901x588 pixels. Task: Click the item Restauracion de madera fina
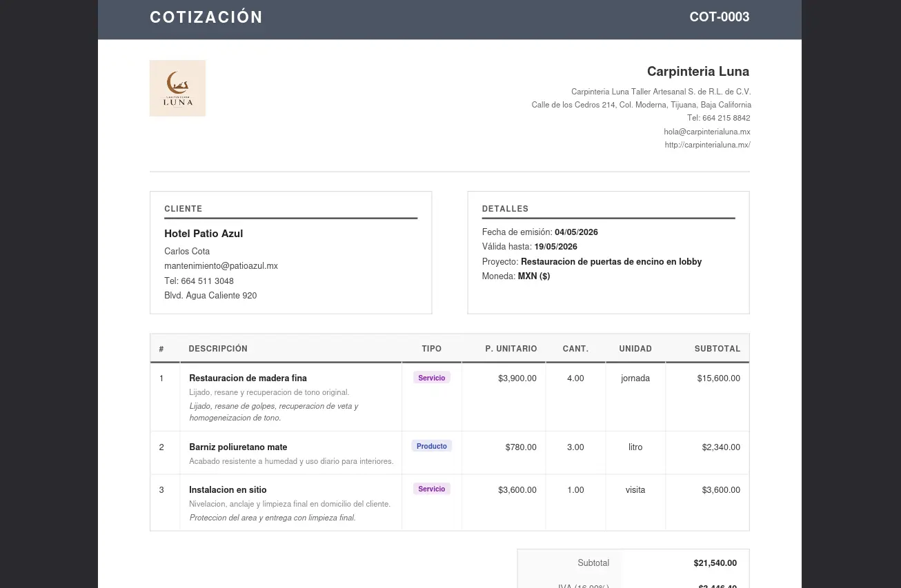pos(248,378)
